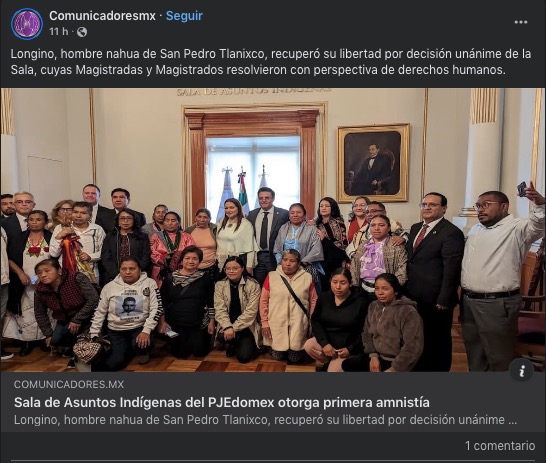Click the phone being held up in photo
The height and width of the screenshot is (463, 546).
[522, 189]
